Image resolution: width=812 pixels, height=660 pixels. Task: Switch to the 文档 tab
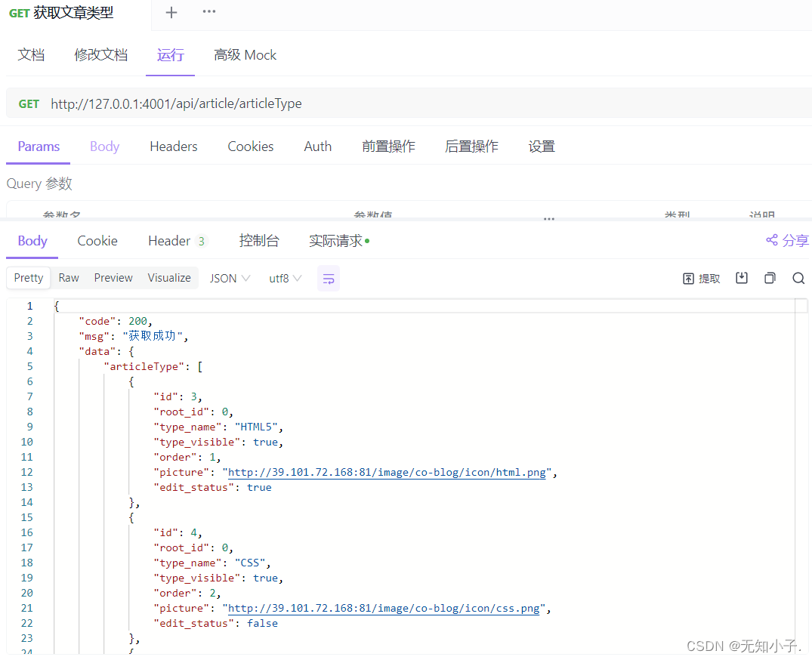(x=31, y=55)
